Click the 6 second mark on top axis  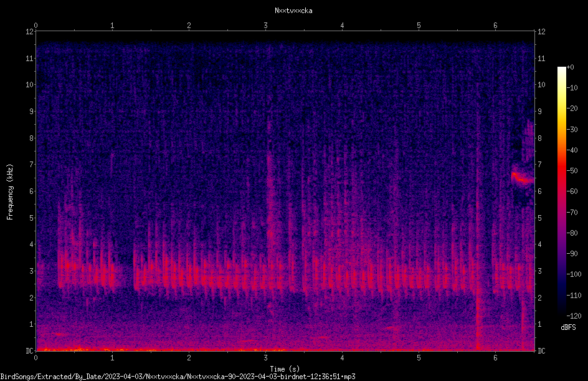(495, 26)
